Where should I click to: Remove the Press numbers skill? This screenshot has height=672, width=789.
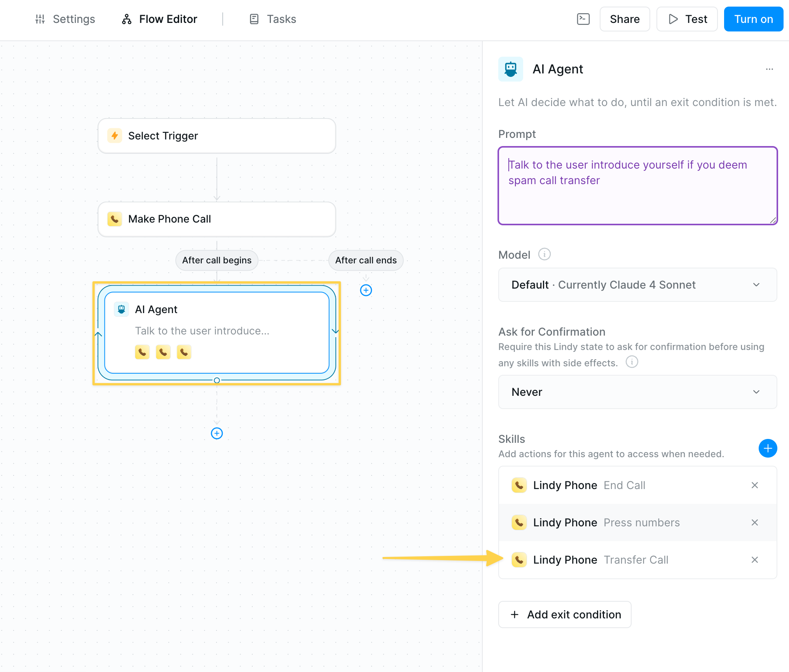point(754,522)
